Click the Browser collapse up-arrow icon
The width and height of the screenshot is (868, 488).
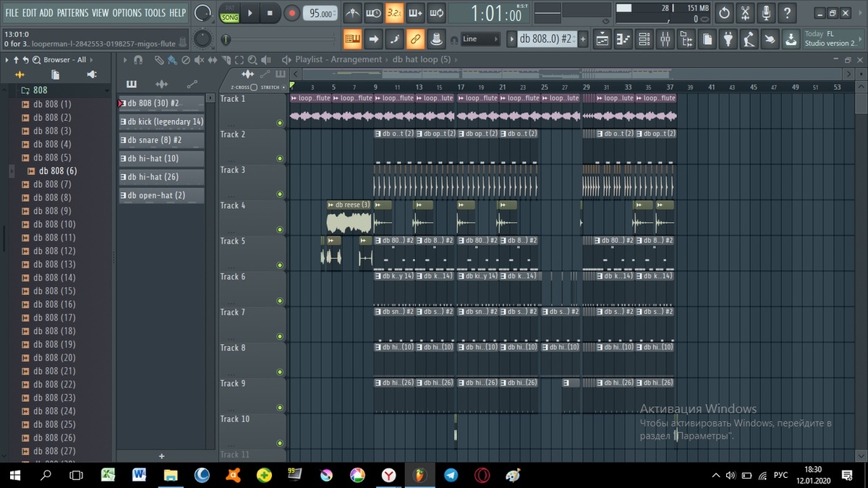tap(17, 60)
